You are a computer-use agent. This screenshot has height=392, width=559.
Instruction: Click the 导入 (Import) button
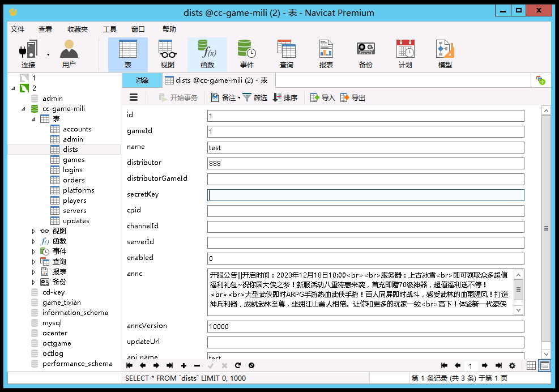[322, 97]
